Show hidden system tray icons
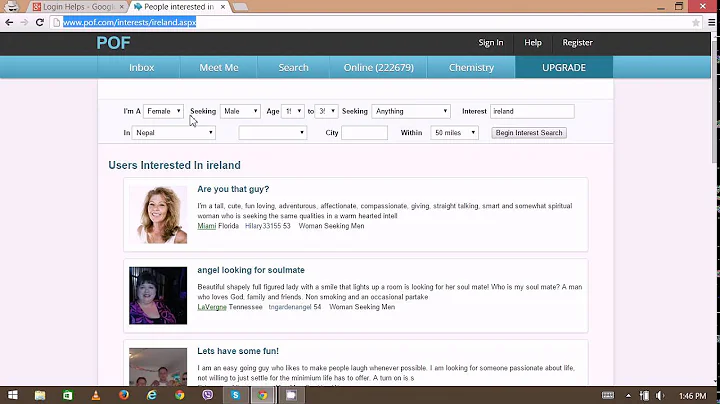Viewport: 720px width, 404px height. [x=628, y=396]
